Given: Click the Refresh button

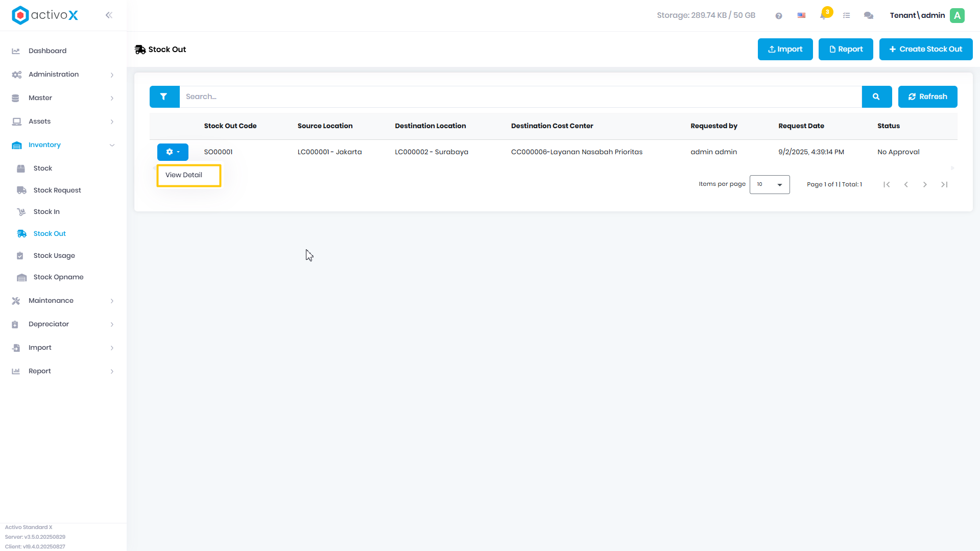Looking at the screenshot, I should [927, 97].
